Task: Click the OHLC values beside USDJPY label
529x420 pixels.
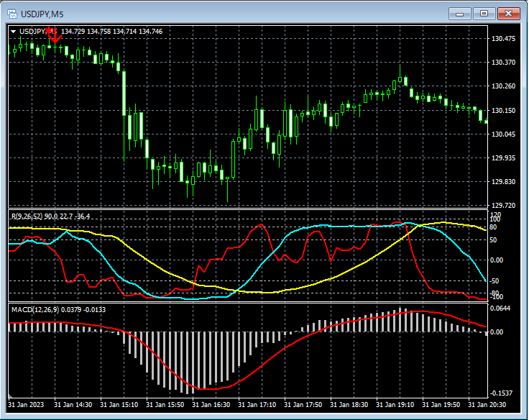Action: tap(111, 32)
